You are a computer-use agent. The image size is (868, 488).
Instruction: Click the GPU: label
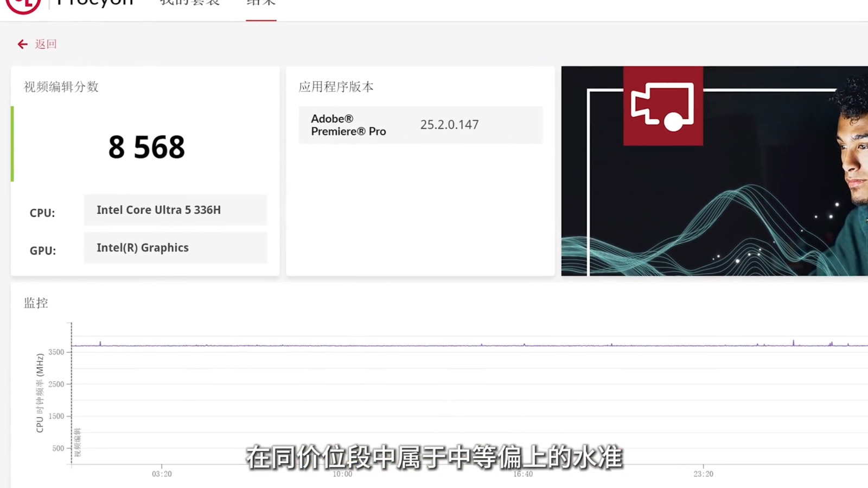tap(43, 251)
